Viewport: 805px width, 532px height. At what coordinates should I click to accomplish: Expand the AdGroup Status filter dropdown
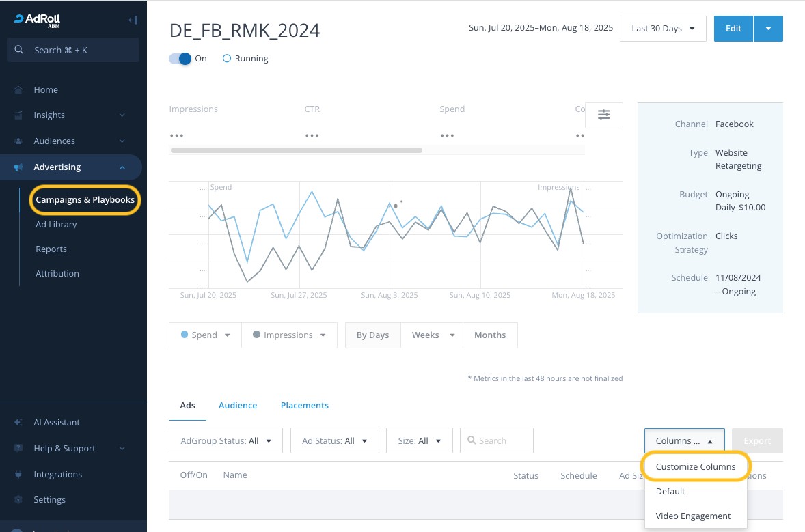click(x=226, y=441)
